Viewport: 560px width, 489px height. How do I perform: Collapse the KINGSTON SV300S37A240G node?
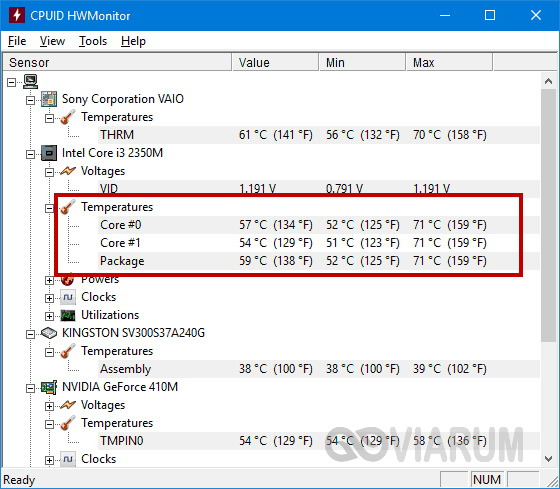(30, 334)
